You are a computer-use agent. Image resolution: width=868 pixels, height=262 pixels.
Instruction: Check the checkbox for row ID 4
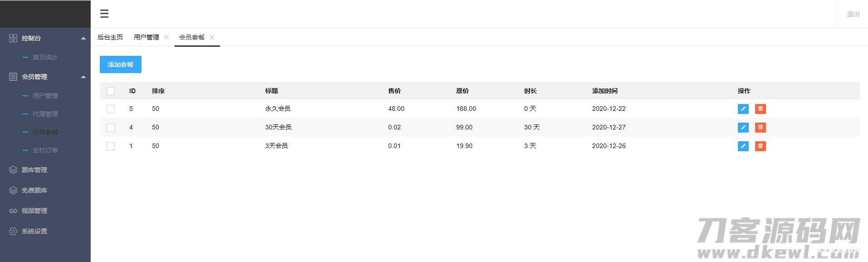pyautogui.click(x=111, y=128)
